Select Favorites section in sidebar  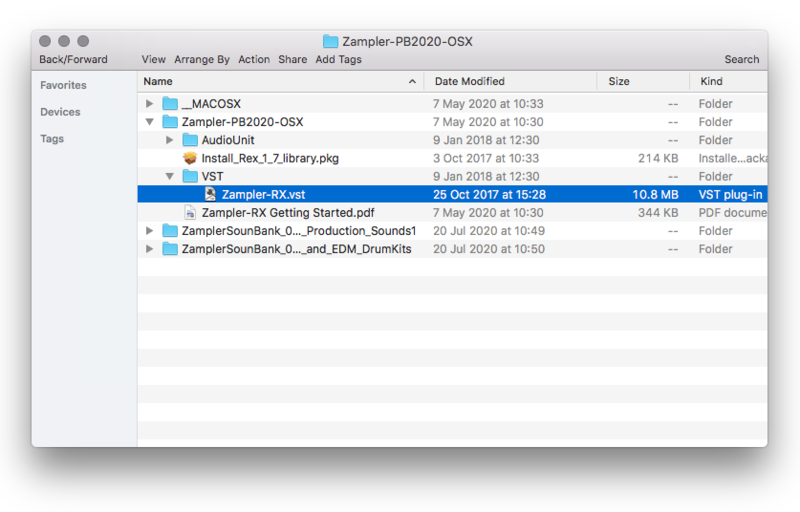click(63, 85)
